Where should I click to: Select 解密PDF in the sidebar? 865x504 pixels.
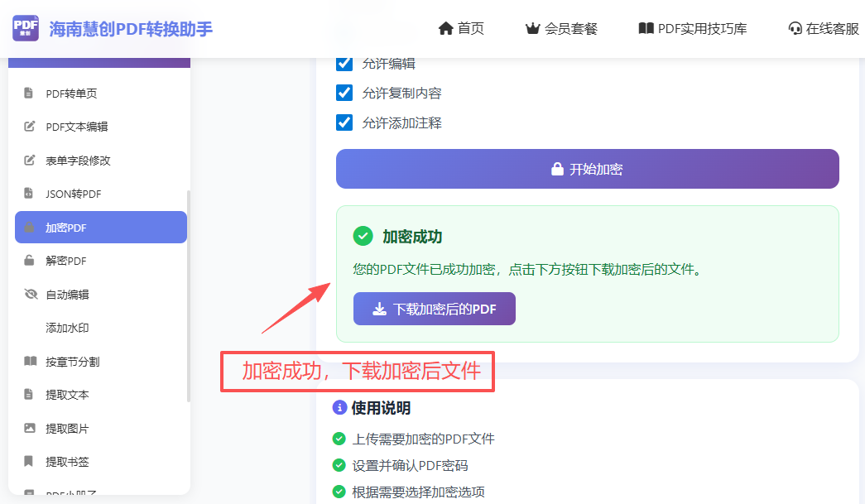101,261
